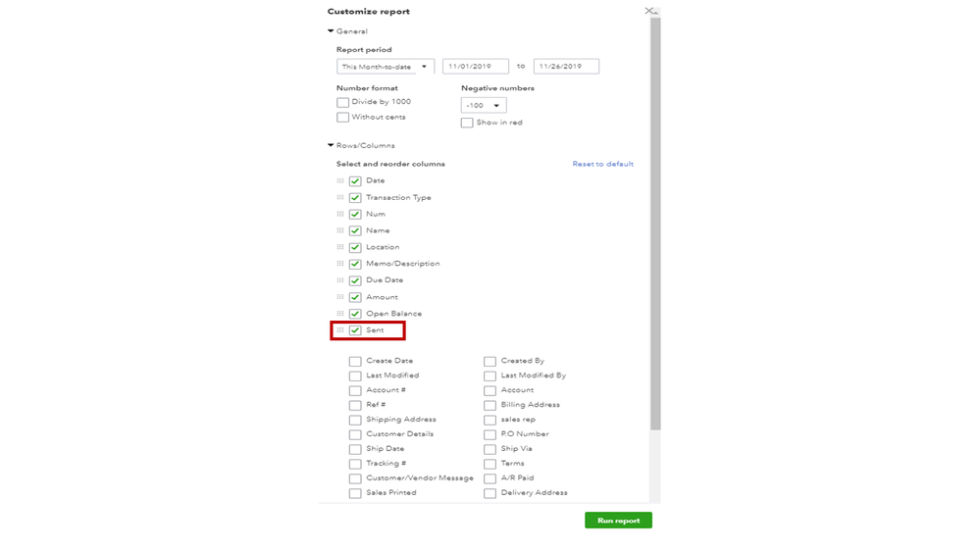This screenshot has width=980, height=551.
Task: Enable Divide by 1000 checkbox
Action: (x=343, y=102)
